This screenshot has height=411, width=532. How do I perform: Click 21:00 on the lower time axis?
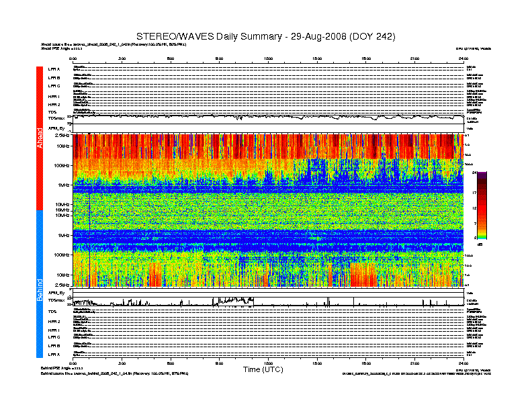(414, 363)
